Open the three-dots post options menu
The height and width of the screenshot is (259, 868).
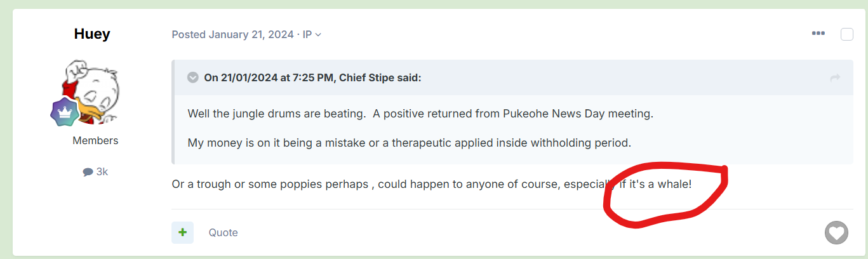tap(818, 34)
